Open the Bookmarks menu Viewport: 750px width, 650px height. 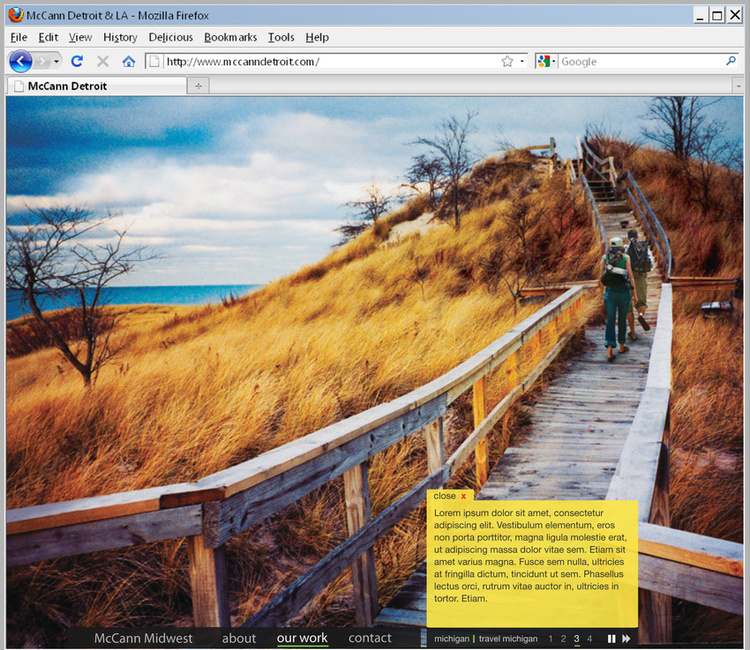point(230,37)
